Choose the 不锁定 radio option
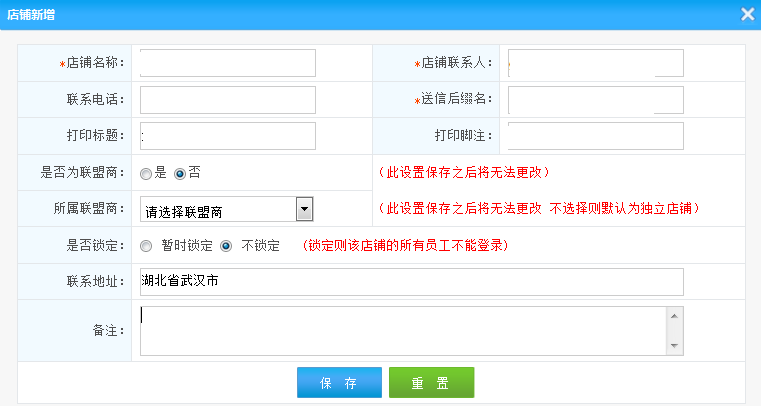 coord(226,246)
